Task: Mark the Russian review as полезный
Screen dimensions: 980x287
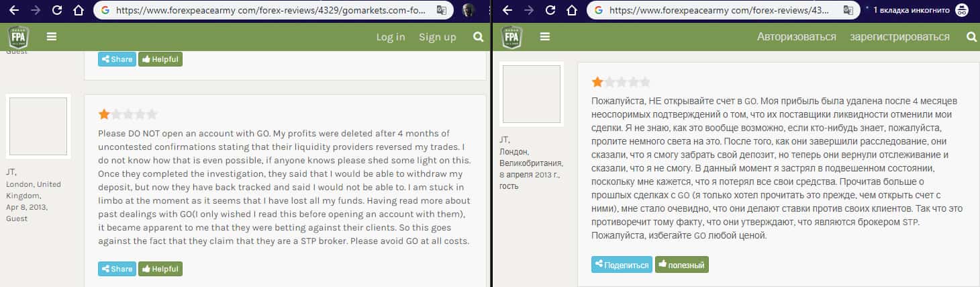Action: click(x=681, y=265)
